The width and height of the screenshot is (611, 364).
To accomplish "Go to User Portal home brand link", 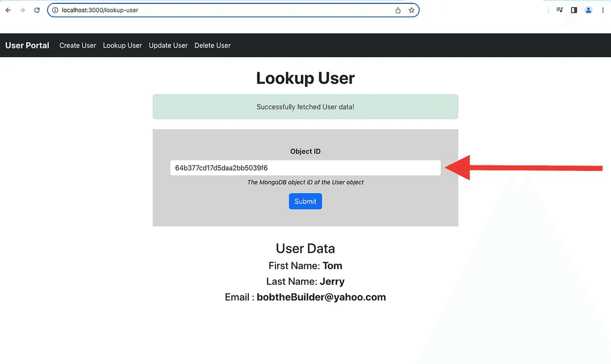I will (27, 45).
